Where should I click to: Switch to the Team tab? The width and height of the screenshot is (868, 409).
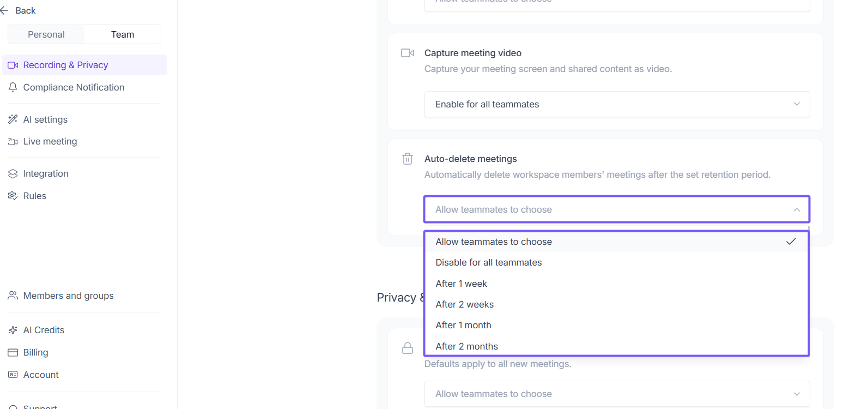[x=123, y=34]
